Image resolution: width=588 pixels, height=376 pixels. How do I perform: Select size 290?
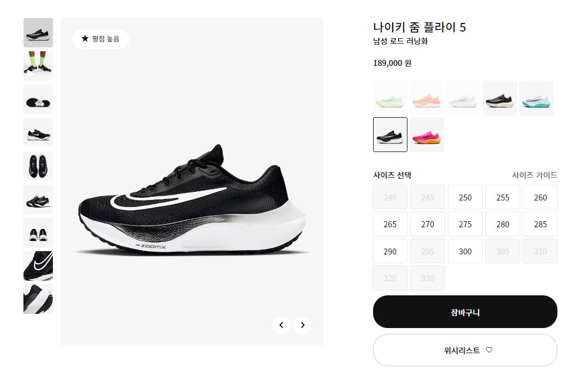coord(390,251)
